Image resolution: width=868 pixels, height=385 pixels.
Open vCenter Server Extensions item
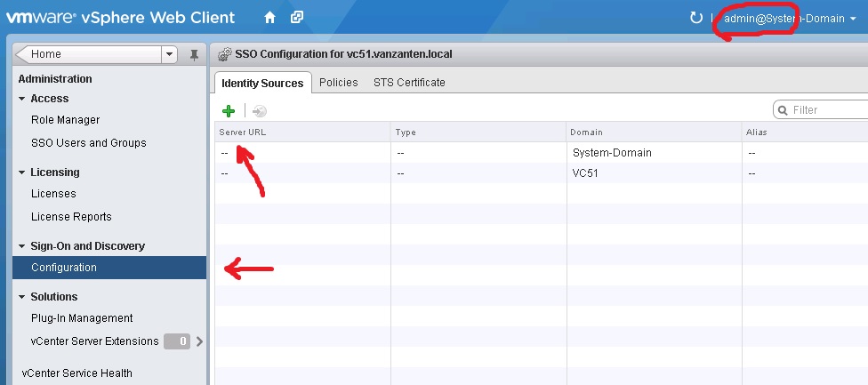[x=94, y=341]
